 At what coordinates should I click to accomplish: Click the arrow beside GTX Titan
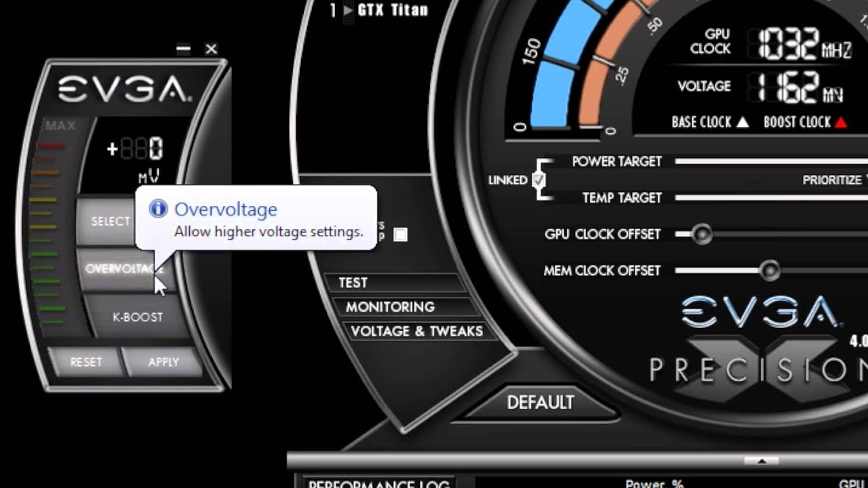[348, 10]
